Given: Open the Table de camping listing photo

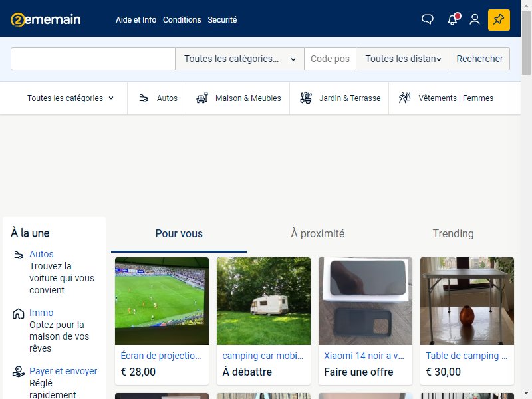Looking at the screenshot, I should [x=467, y=301].
